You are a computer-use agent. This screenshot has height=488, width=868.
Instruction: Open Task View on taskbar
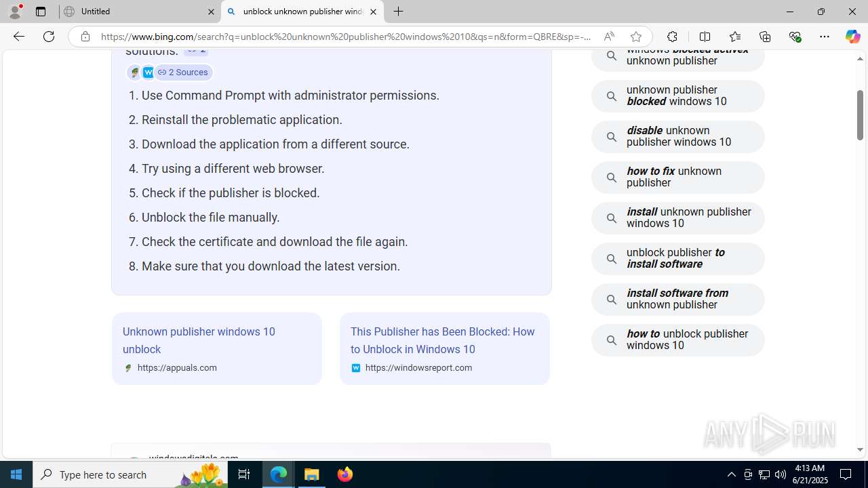tap(244, 474)
